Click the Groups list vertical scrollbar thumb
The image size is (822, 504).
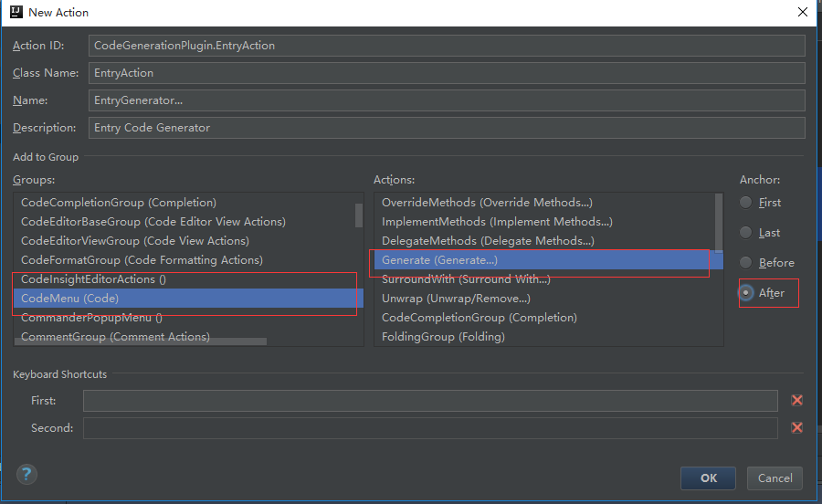tap(359, 215)
